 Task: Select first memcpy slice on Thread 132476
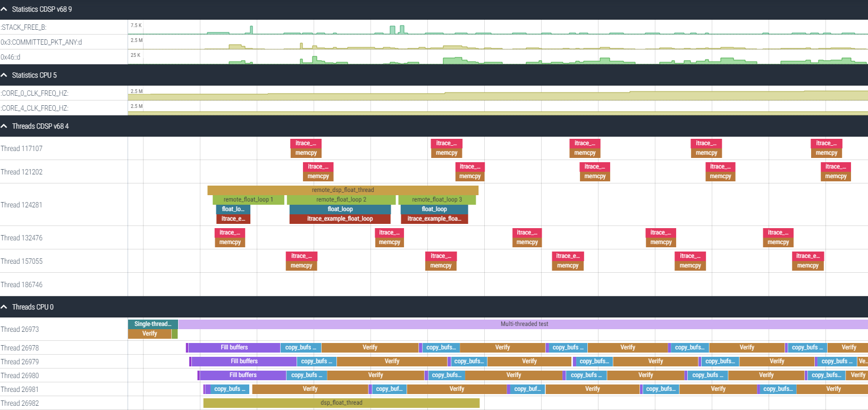[230, 242]
